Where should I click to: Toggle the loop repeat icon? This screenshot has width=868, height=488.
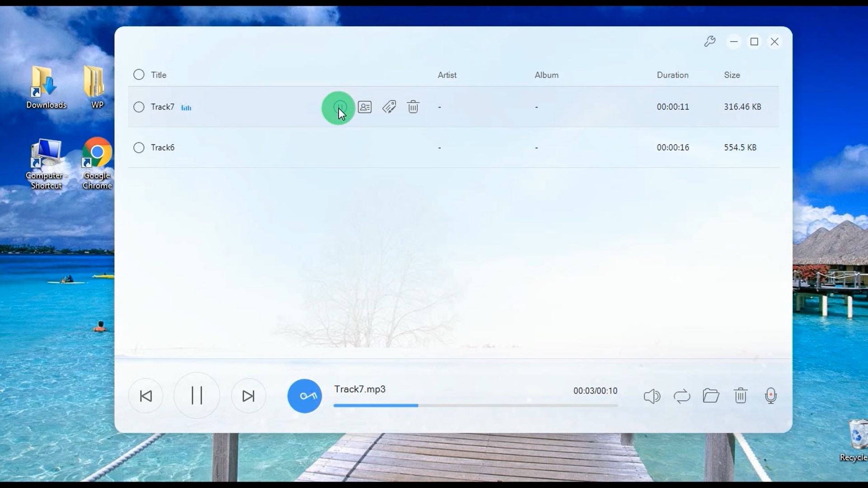[682, 396]
